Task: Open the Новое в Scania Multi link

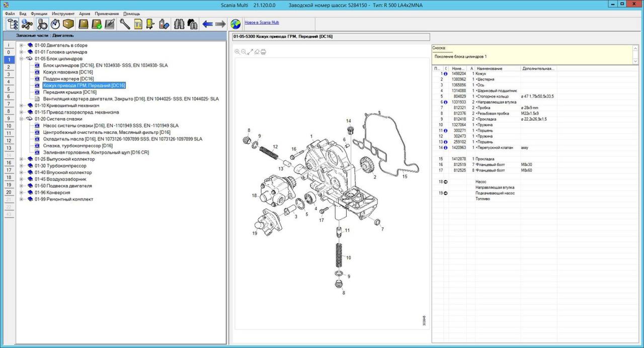Action: click(x=262, y=23)
